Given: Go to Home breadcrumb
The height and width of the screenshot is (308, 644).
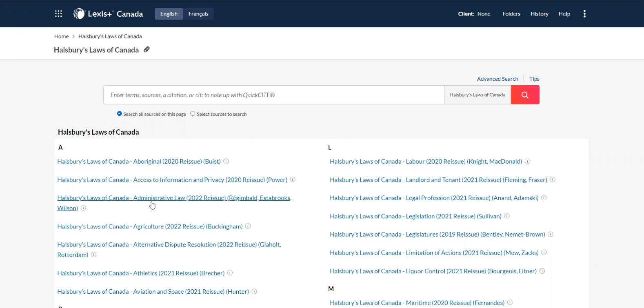Looking at the screenshot, I should [62, 36].
